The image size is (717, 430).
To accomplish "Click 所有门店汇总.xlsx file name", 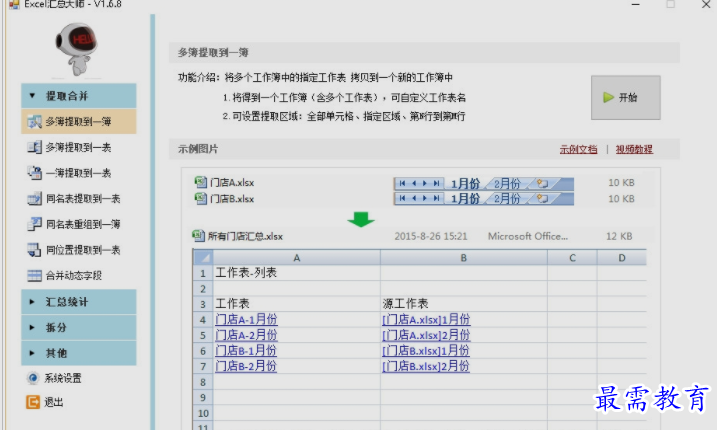I will coord(245,236).
